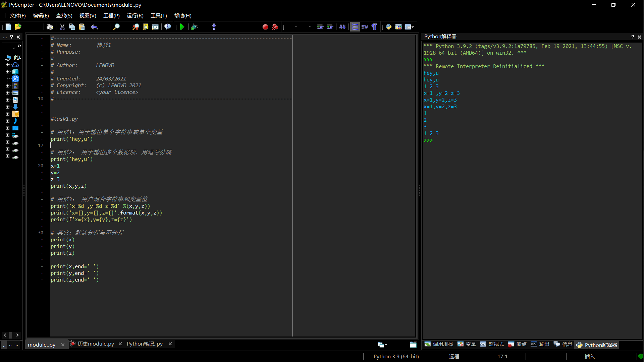Click the Python interpreter toolbar icon

(x=389, y=27)
